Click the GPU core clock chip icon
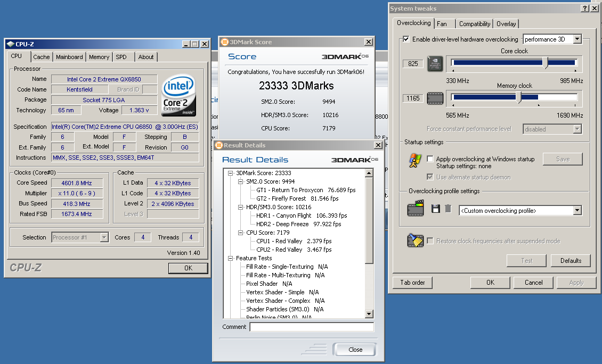Image resolution: width=602 pixels, height=364 pixels. click(x=435, y=64)
